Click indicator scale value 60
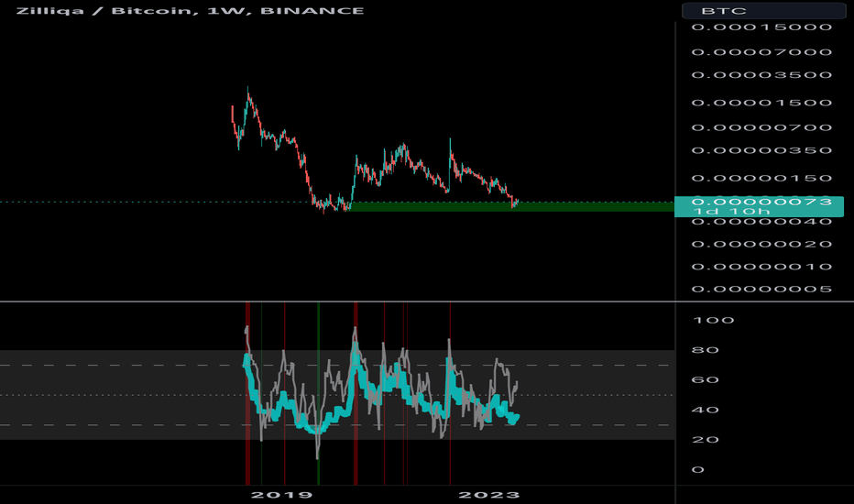Viewport: 854px width, 504px height. click(x=706, y=380)
